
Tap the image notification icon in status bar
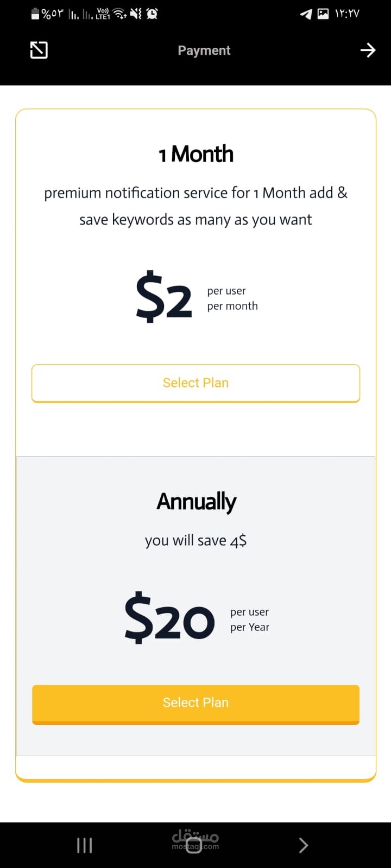(x=323, y=14)
